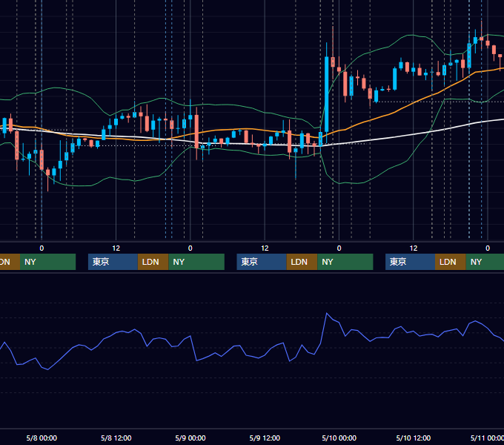Click the "5/8 00:00" time axis label
This screenshot has width=504, height=445.
pyautogui.click(x=42, y=438)
